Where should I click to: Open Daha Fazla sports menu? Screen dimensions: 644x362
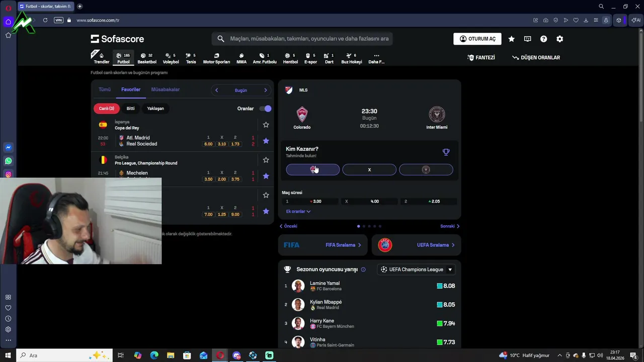(376, 58)
